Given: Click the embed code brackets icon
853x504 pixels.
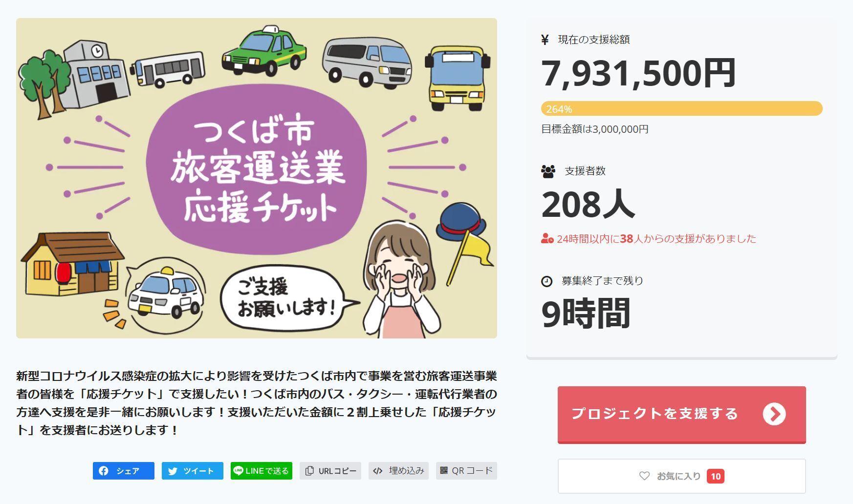Looking at the screenshot, I should pyautogui.click(x=377, y=471).
